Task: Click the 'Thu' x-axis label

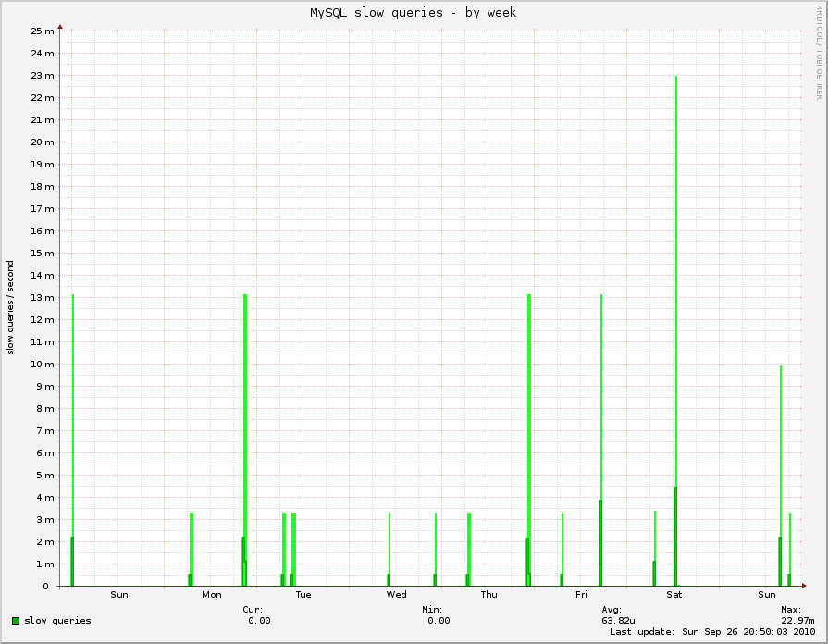Action: click(x=489, y=595)
